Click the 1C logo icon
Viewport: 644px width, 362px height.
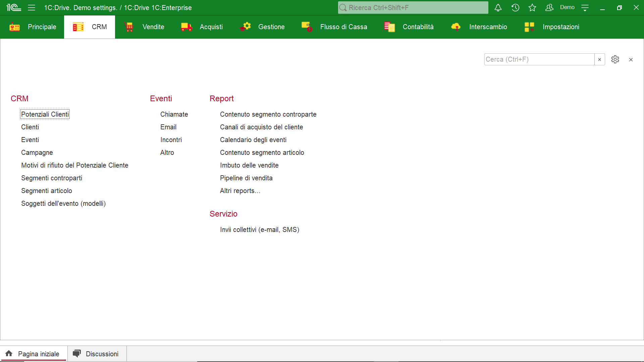tap(14, 7)
